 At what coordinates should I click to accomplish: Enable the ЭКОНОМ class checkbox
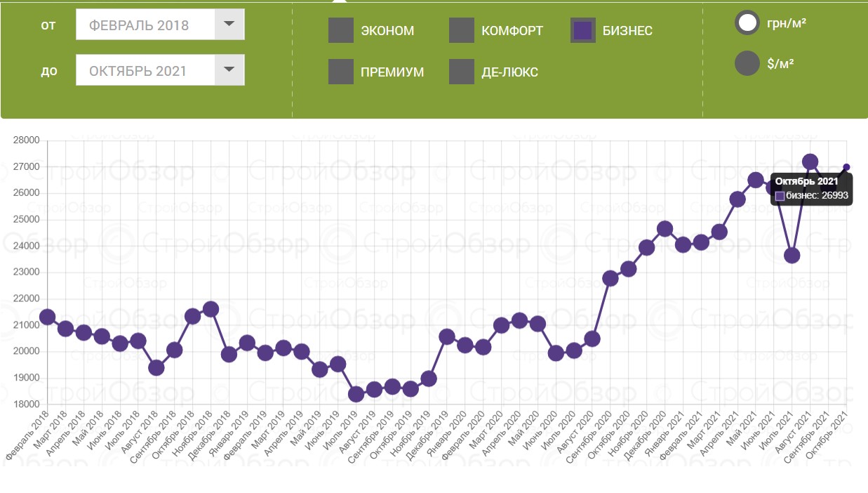[341, 31]
